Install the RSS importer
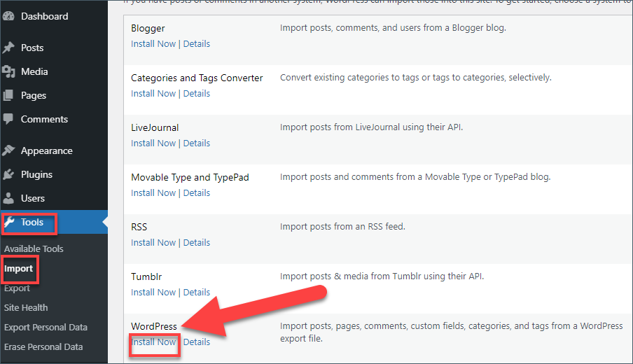This screenshot has height=364, width=633. [153, 242]
